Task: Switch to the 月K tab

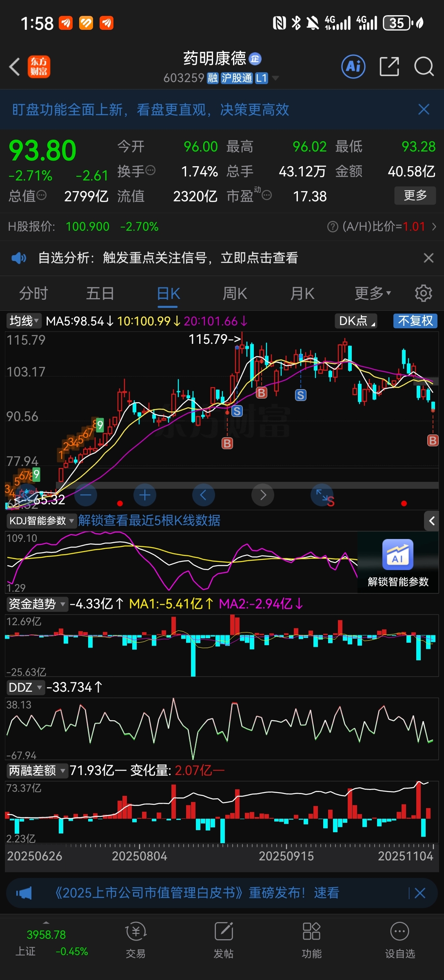Action: [302, 293]
